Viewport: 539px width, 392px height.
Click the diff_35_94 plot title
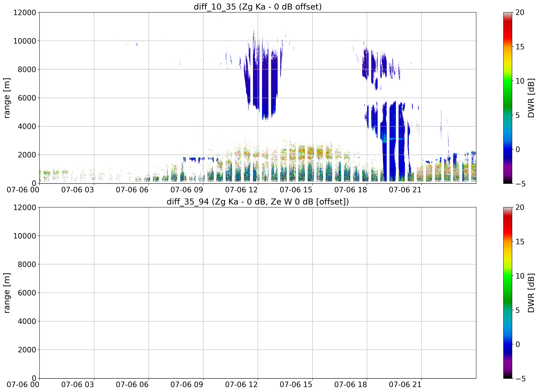[x=258, y=202]
